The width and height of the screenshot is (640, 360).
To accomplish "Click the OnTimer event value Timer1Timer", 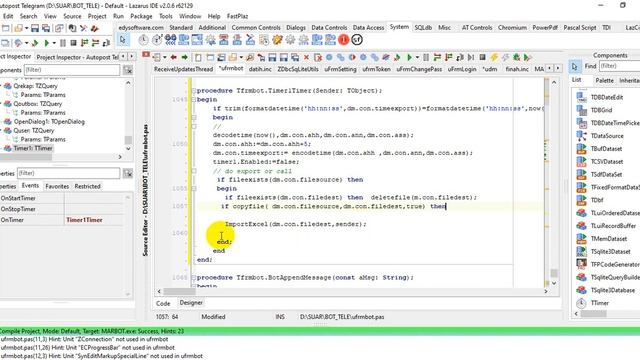I will click(x=84, y=220).
